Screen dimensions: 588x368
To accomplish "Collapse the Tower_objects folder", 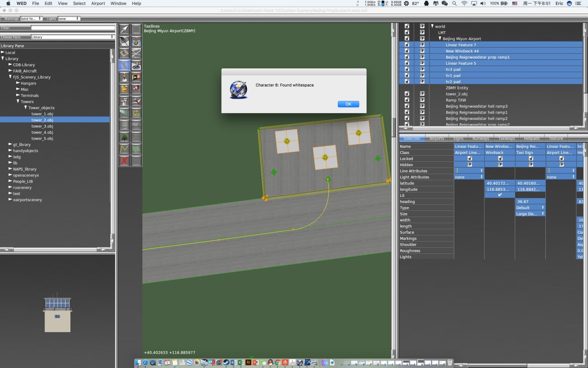I will pyautogui.click(x=26, y=107).
